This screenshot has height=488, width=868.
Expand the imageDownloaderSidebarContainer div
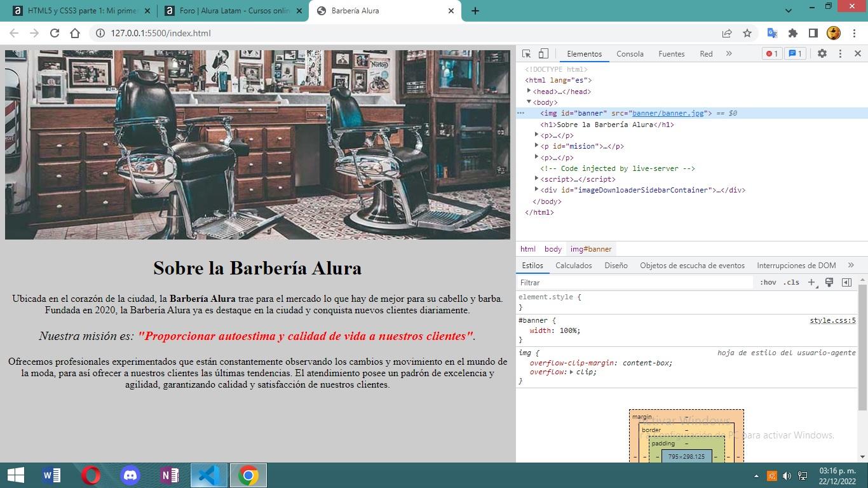coord(537,189)
